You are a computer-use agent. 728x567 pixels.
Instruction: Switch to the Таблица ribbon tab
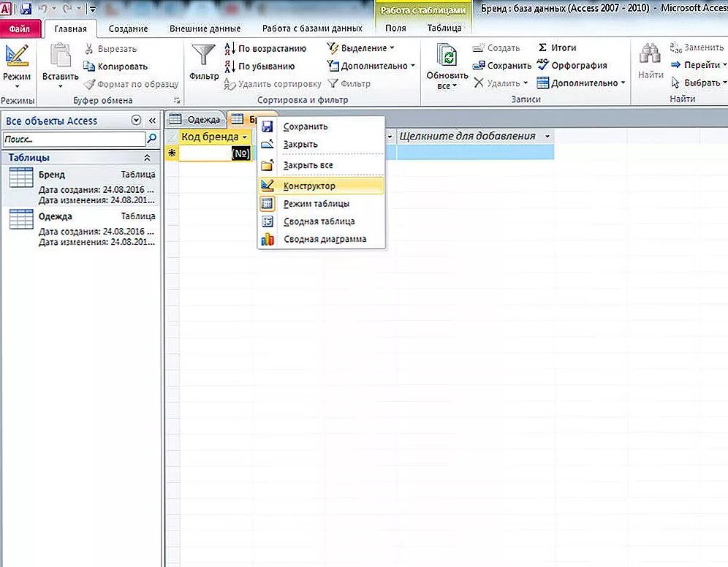tap(444, 28)
